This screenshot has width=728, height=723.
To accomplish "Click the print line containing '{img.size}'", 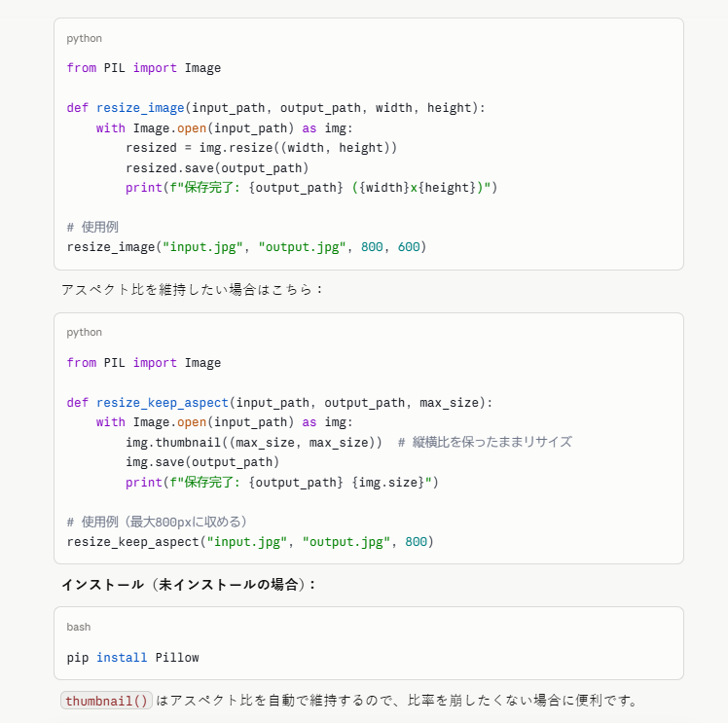I will tap(282, 482).
